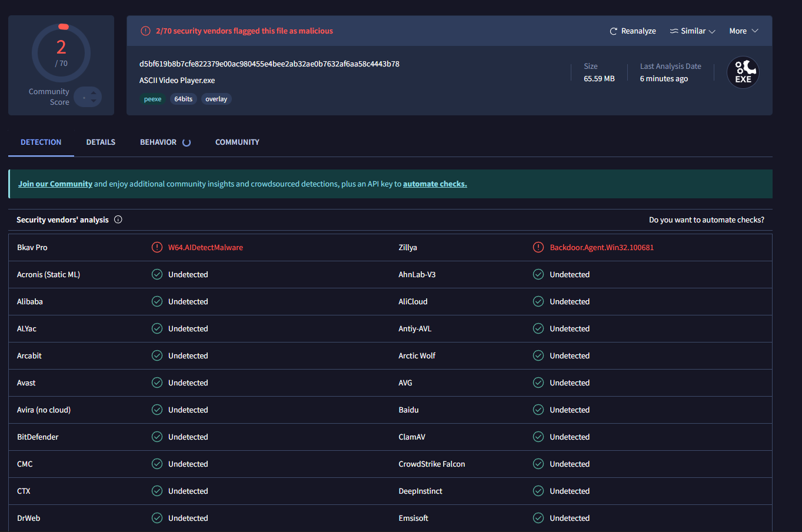This screenshot has height=532, width=802.
Task: Click the BEHAVIOR tab loading spinner
Action: (187, 142)
